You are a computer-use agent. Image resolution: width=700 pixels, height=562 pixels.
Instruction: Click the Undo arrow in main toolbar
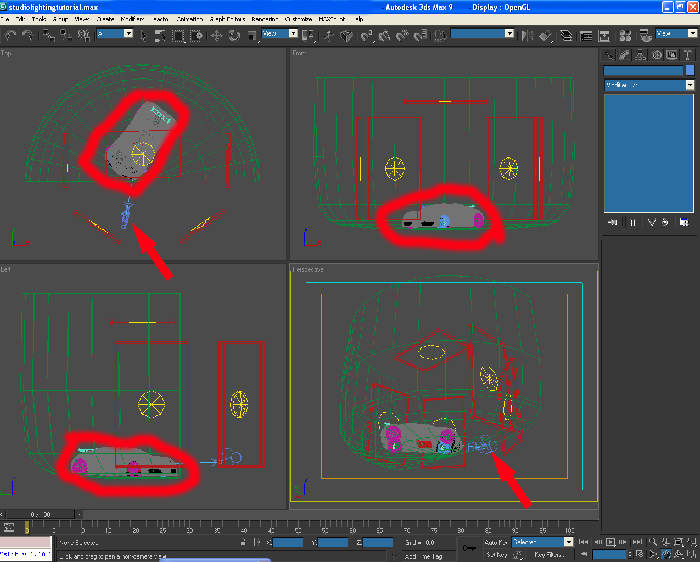click(x=9, y=35)
